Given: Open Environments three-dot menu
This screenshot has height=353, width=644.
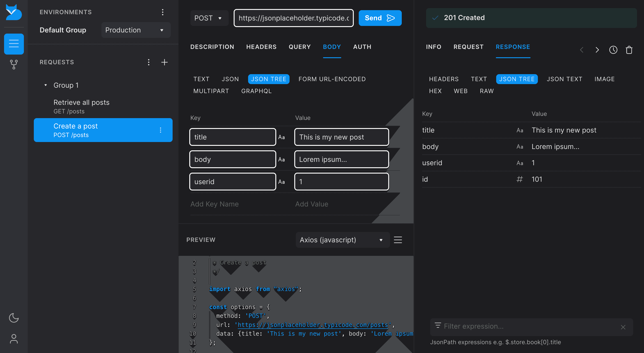Looking at the screenshot, I should coord(163,12).
